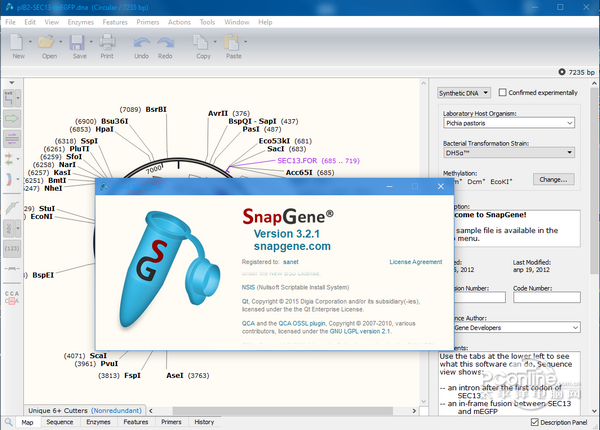The image size is (600, 430).
Task: Open the Enzymes menu
Action: 82,21
